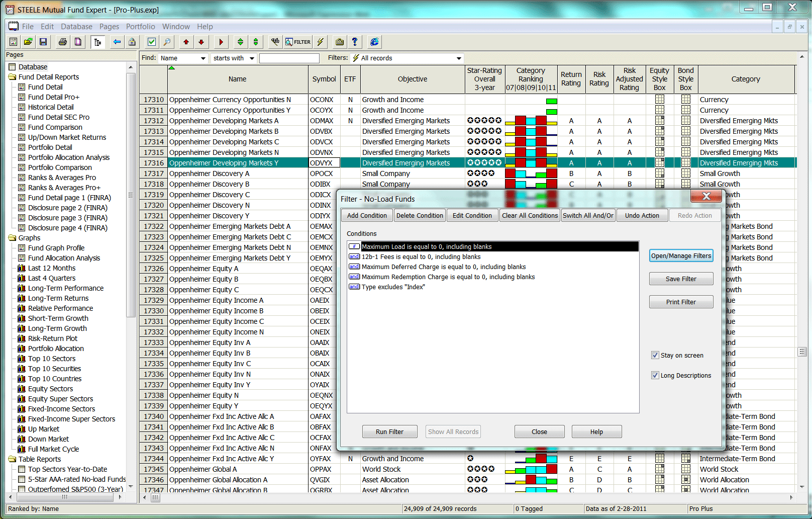Click the lightning bolt quick filter icon
Screen dimensions: 812x519
320,42
